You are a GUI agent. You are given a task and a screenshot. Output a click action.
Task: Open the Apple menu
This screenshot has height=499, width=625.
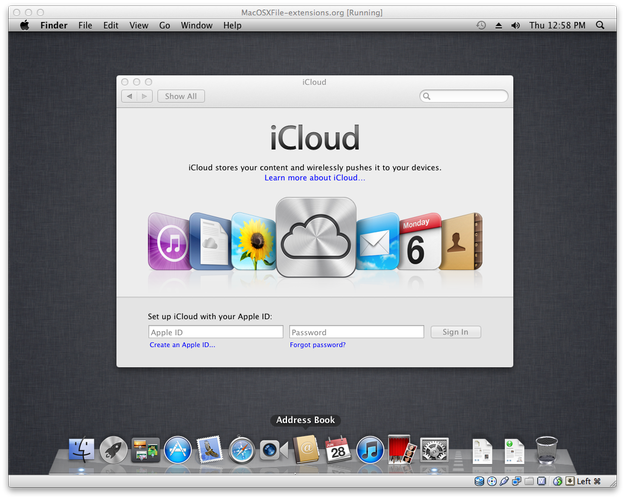point(25,25)
